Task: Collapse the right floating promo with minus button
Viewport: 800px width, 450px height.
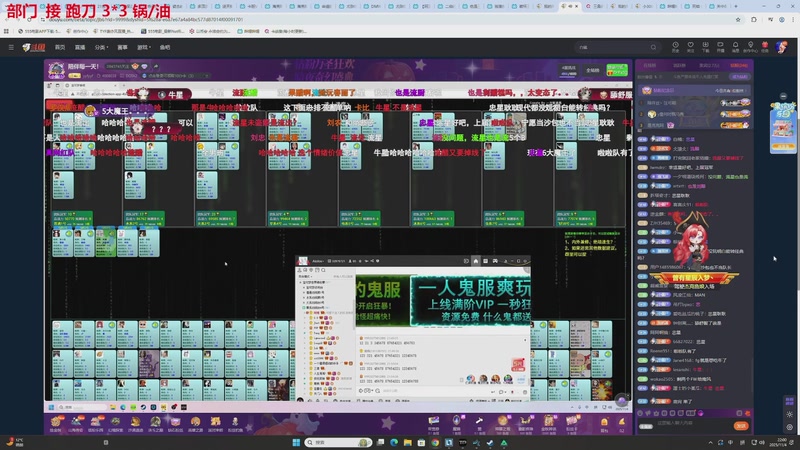Action: coord(783,96)
